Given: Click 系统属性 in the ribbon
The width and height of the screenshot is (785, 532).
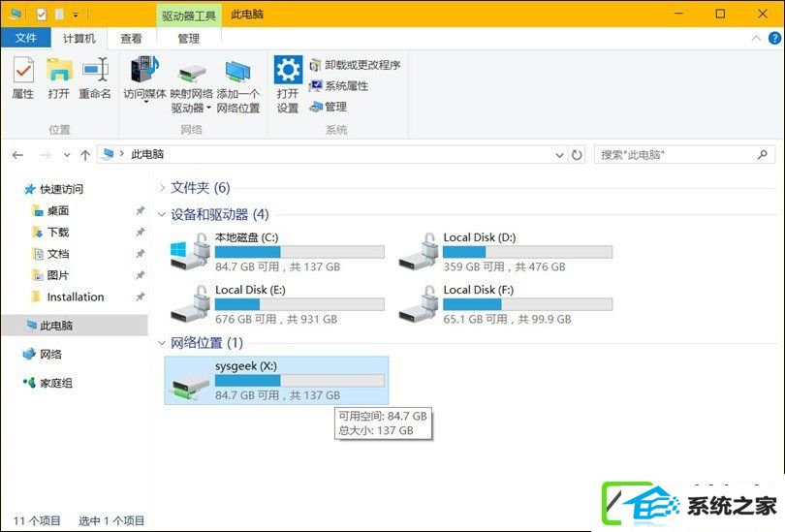Looking at the screenshot, I should pyautogui.click(x=339, y=86).
